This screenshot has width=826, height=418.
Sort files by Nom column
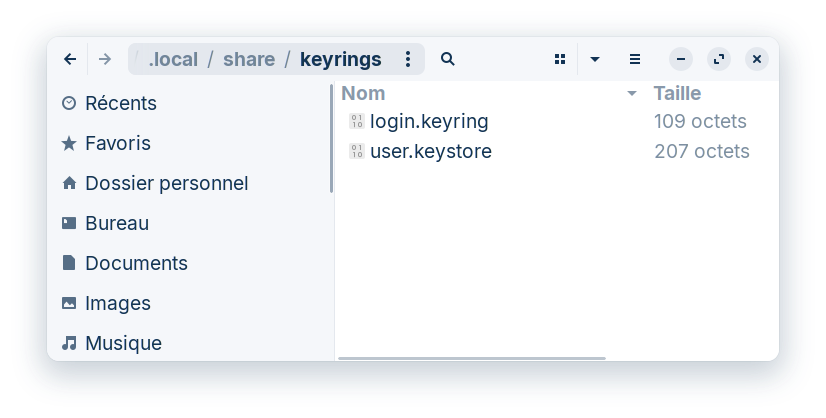point(363,94)
